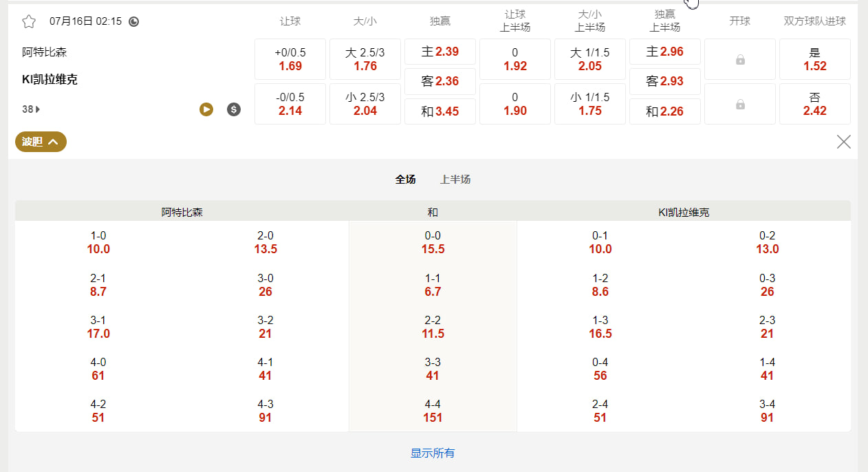Click the upper locked 开球 kickoff cell
The width and height of the screenshot is (868, 472).
(740, 59)
